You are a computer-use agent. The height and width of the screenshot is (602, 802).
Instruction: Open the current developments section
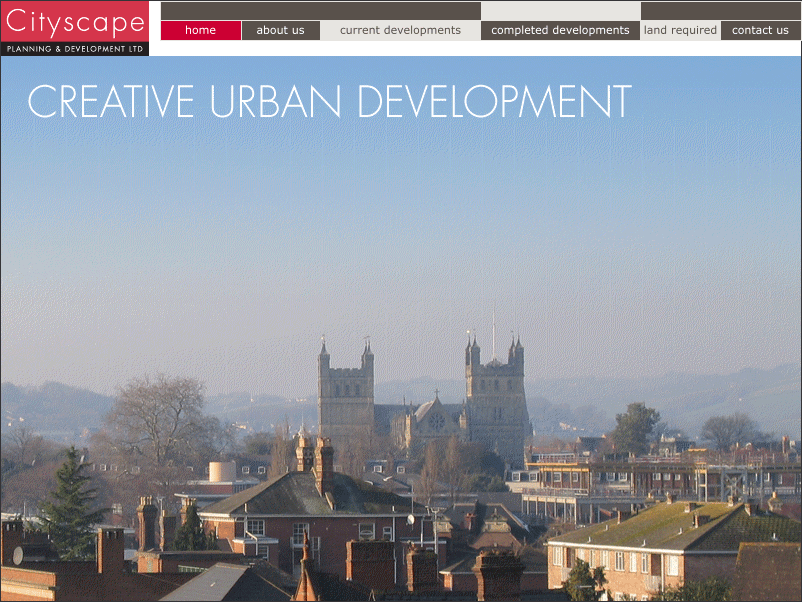pos(400,30)
